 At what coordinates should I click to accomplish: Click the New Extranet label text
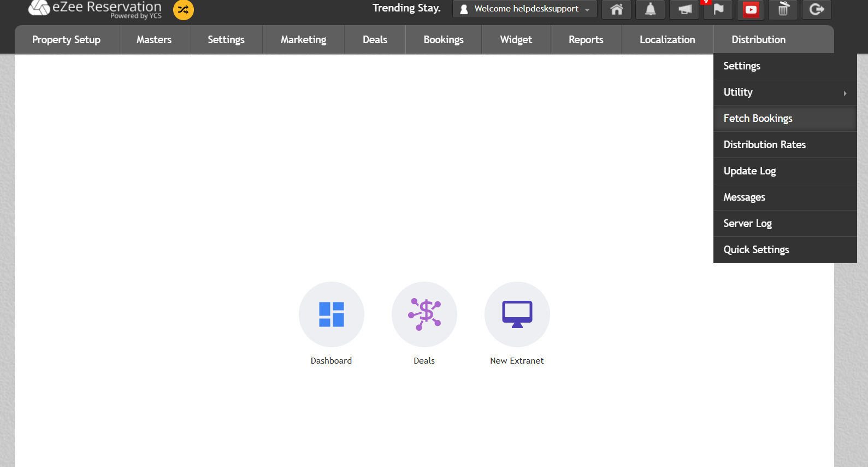[517, 361]
